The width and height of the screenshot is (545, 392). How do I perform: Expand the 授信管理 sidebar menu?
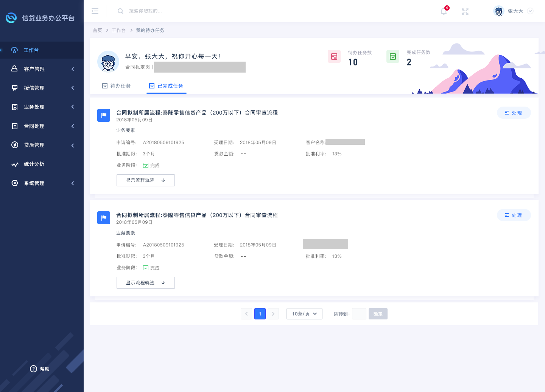(x=42, y=88)
